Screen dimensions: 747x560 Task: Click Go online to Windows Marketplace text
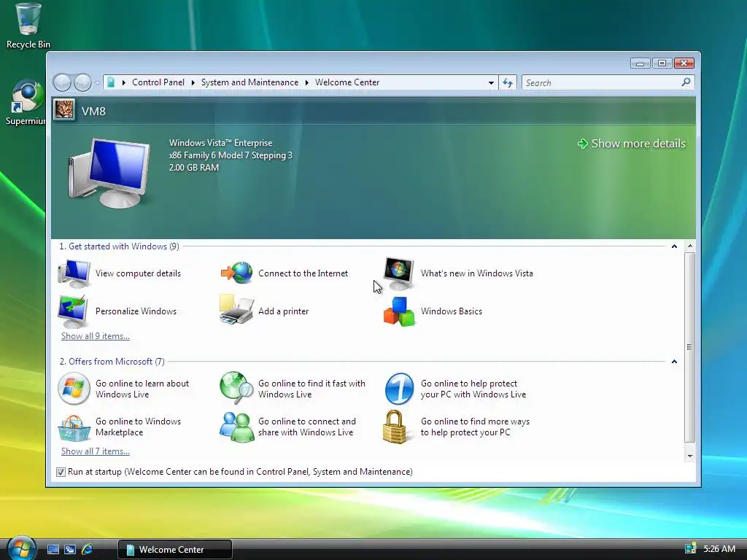138,427
